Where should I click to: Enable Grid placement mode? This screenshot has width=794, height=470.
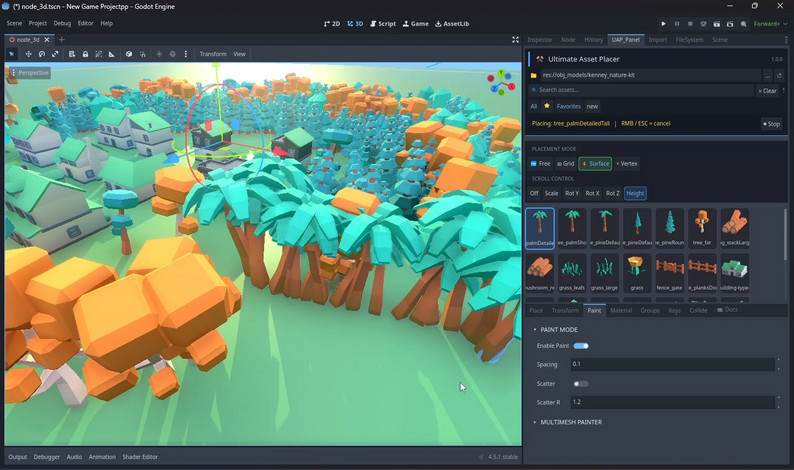coord(565,164)
